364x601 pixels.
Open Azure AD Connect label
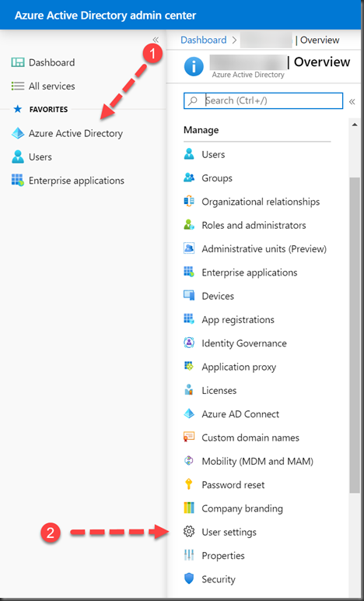coord(240,414)
